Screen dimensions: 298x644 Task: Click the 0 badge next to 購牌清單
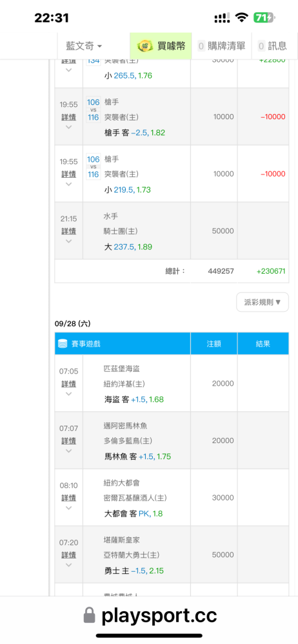[201, 46]
